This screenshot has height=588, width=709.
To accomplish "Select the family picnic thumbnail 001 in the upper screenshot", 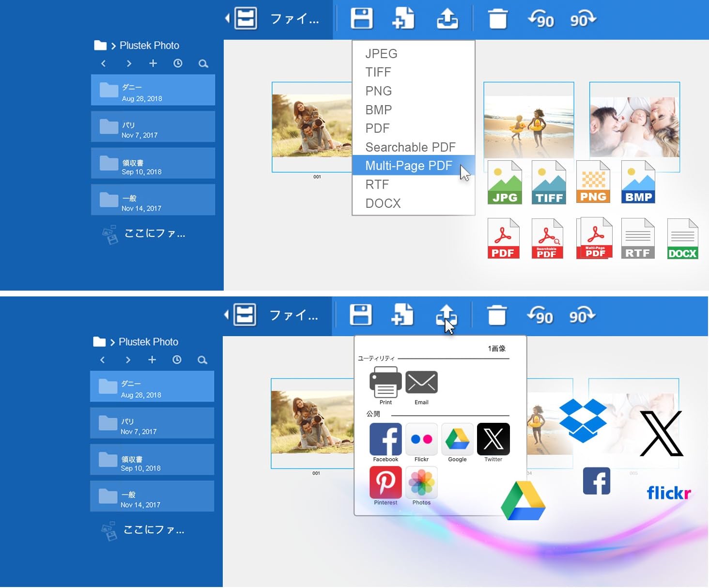I will tap(312, 126).
